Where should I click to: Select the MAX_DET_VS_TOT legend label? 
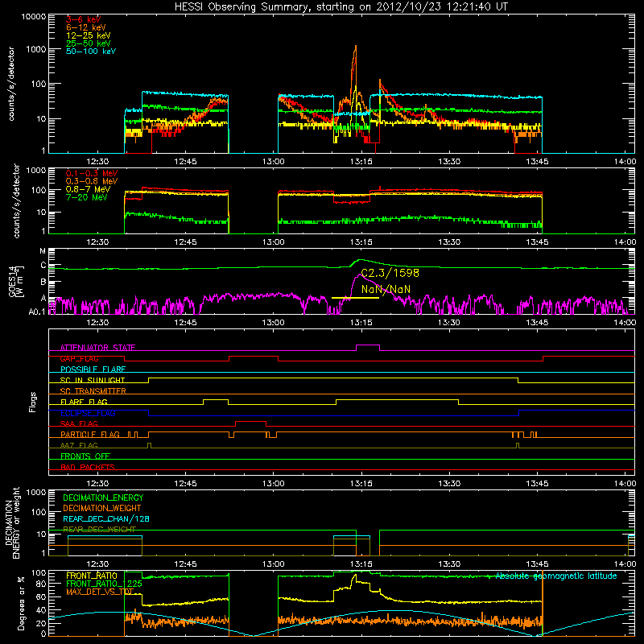tap(100, 592)
